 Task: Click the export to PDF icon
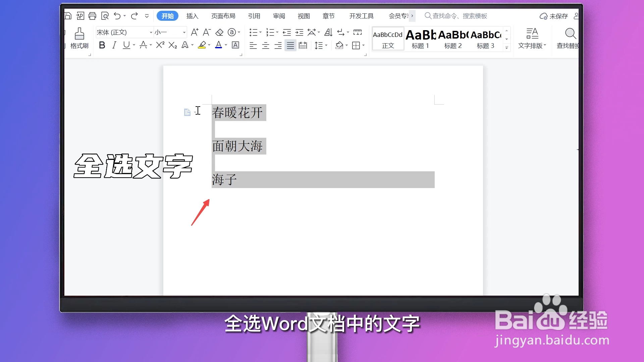80,16
